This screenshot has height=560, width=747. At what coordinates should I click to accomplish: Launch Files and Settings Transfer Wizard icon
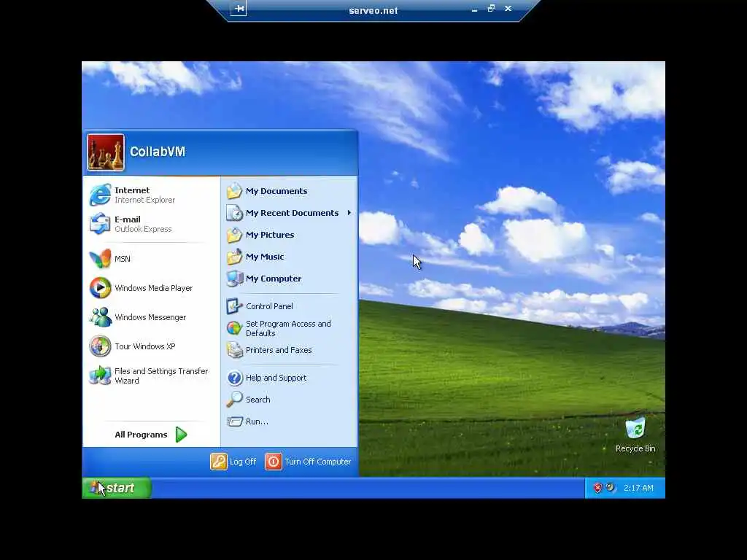point(100,376)
